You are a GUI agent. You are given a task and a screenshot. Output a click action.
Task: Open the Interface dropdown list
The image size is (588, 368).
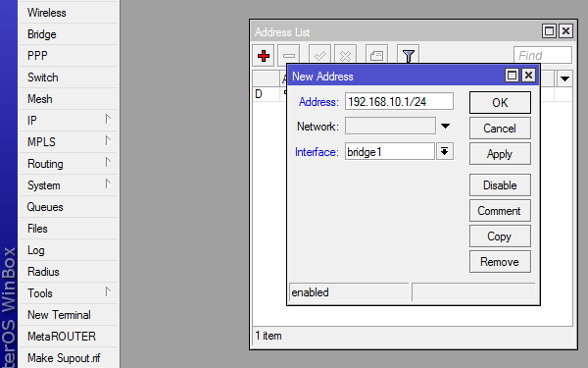[444, 151]
